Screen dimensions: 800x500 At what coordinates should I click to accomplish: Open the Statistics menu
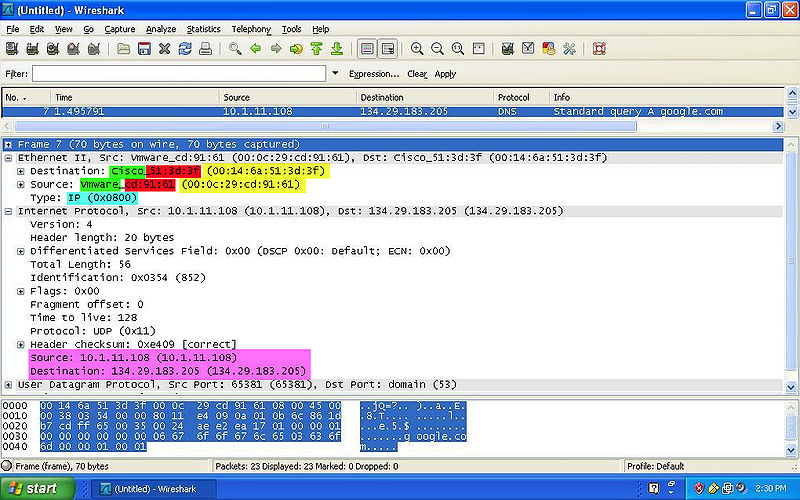tap(204, 29)
